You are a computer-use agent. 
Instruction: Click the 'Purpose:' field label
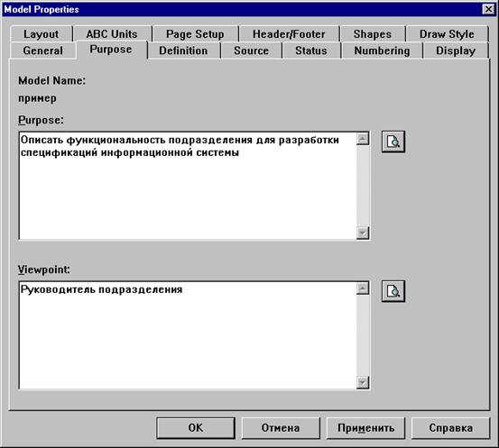click(41, 120)
